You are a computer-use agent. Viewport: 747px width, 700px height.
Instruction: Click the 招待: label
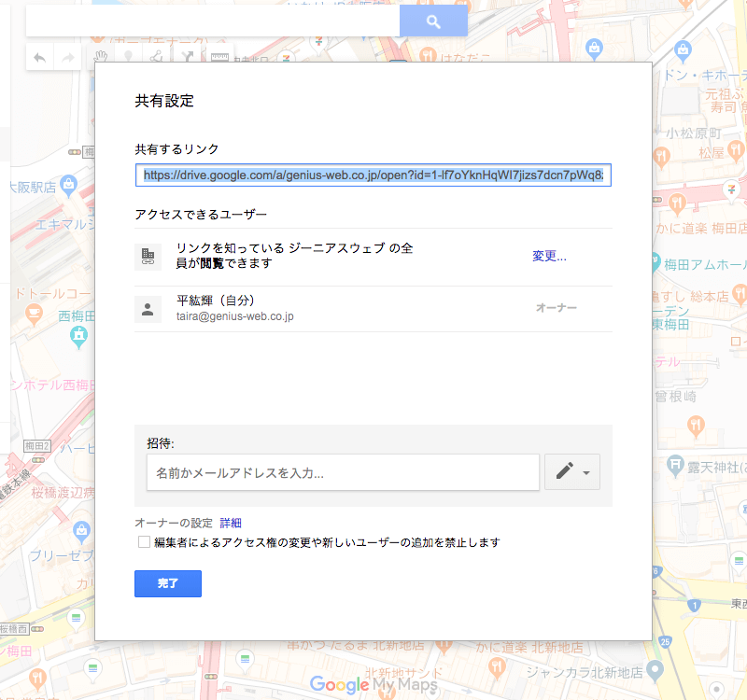(x=161, y=443)
